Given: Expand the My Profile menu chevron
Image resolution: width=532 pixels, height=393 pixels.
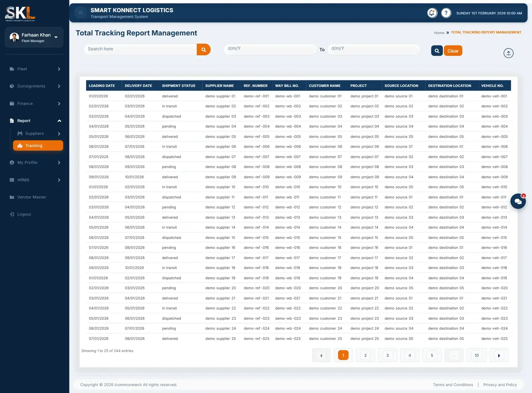Looking at the screenshot, I should click(x=59, y=163).
